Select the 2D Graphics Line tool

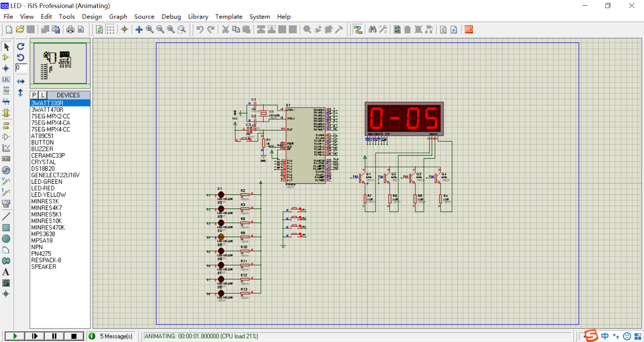pyautogui.click(x=6, y=216)
